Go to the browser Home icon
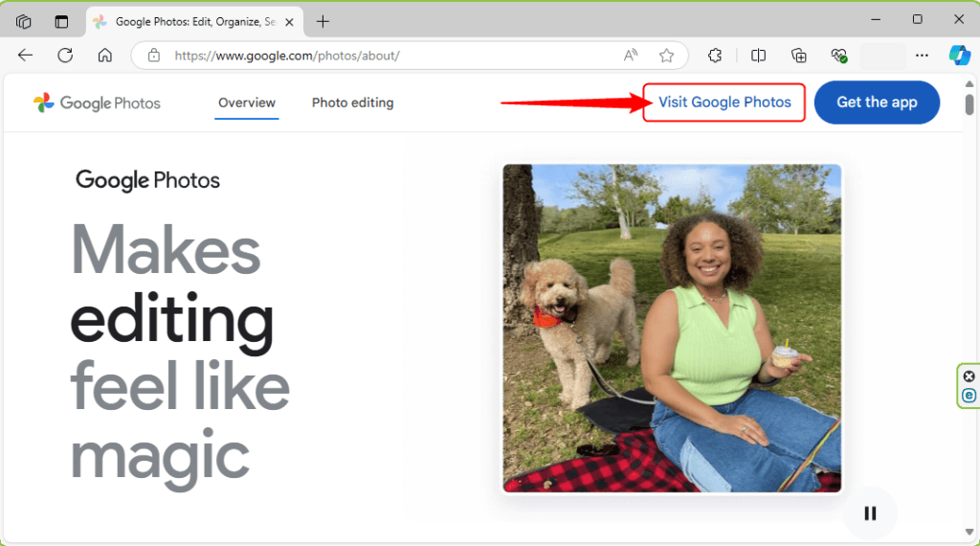This screenshot has height=546, width=980. 105,56
